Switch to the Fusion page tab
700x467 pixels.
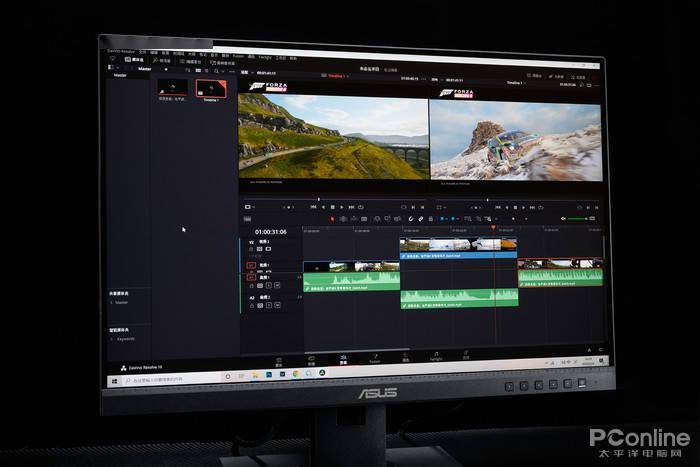coord(375,359)
